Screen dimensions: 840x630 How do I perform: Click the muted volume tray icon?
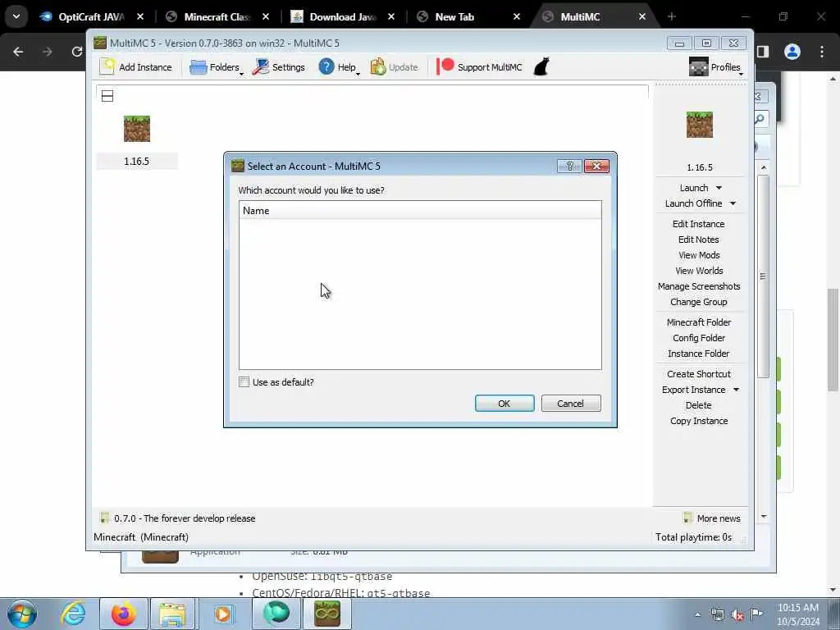click(737, 615)
